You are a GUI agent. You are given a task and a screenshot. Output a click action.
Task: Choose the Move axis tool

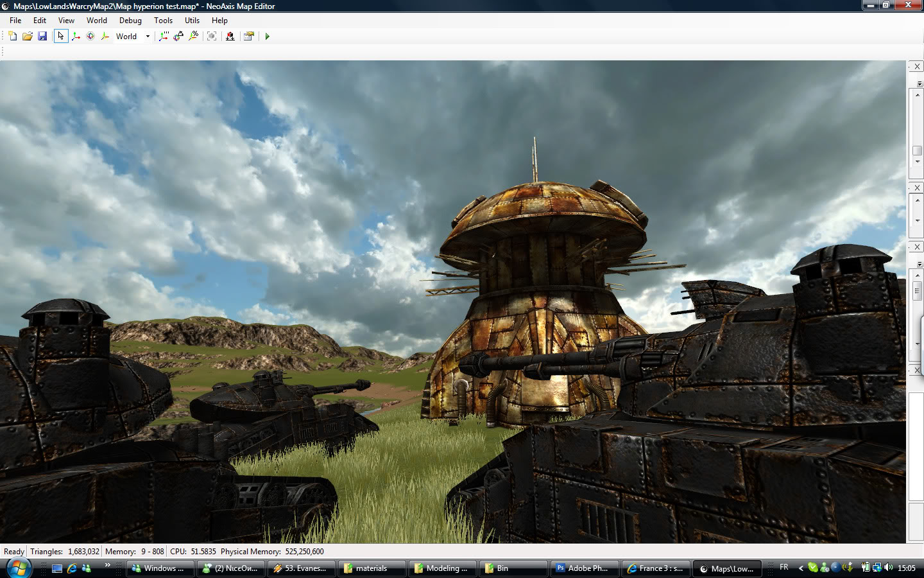pyautogui.click(x=76, y=37)
